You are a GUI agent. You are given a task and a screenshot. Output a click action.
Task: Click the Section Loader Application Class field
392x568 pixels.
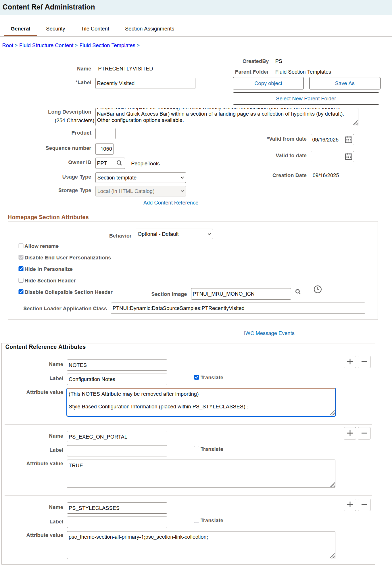point(238,308)
